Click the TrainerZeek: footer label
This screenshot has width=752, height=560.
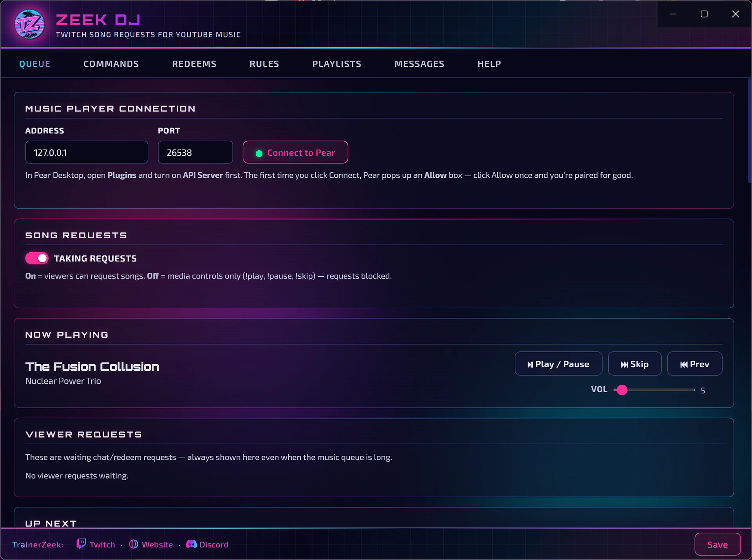coord(38,544)
